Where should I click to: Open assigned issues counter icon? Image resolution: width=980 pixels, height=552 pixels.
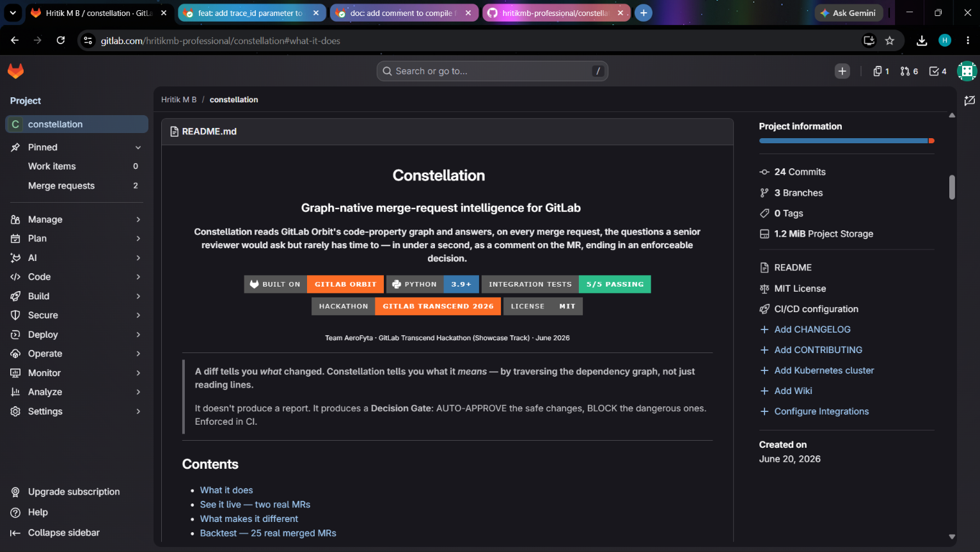point(881,71)
